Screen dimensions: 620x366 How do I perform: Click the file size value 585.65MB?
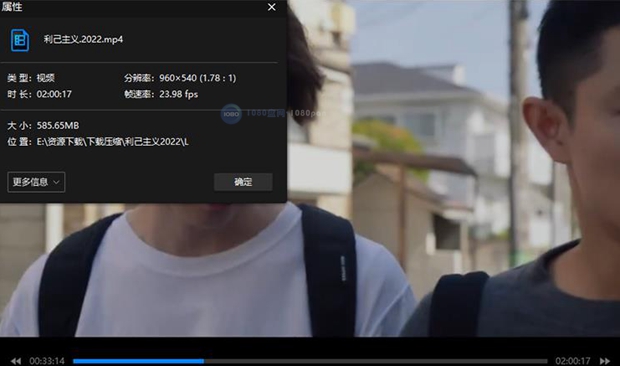(58, 126)
